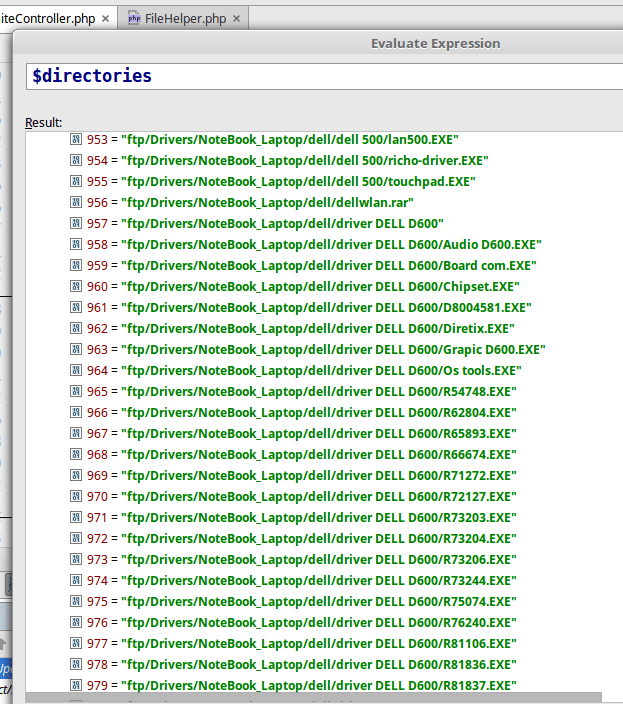
Task: Click the array element icon for index 968
Action: coord(76,454)
